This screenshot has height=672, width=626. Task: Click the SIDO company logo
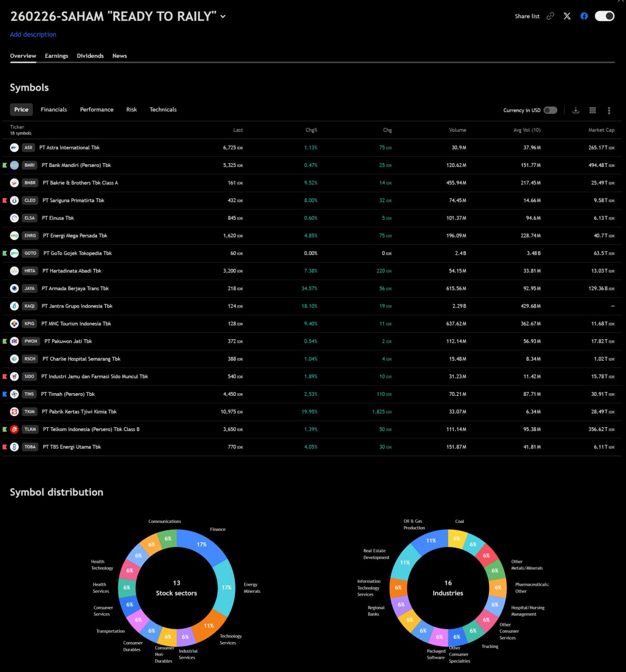(14, 376)
